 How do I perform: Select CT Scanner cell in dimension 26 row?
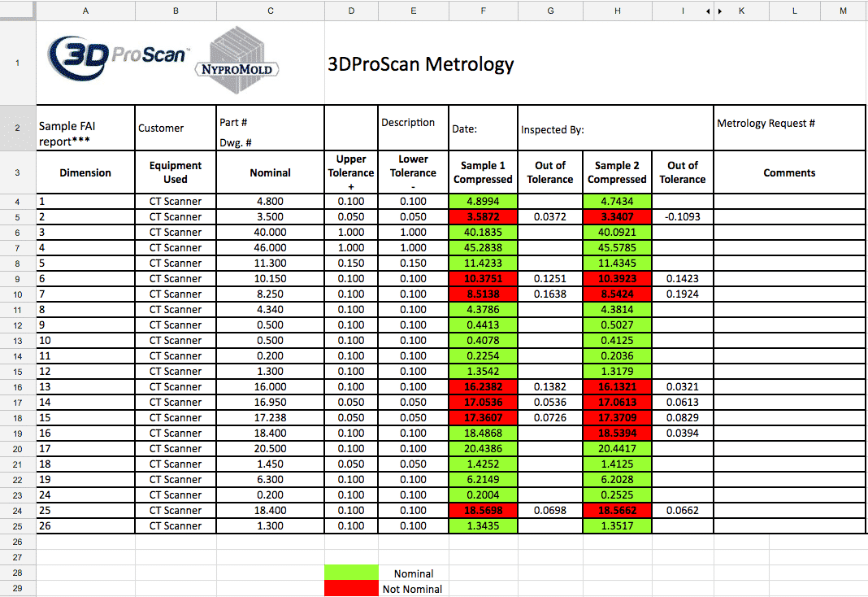point(176,526)
